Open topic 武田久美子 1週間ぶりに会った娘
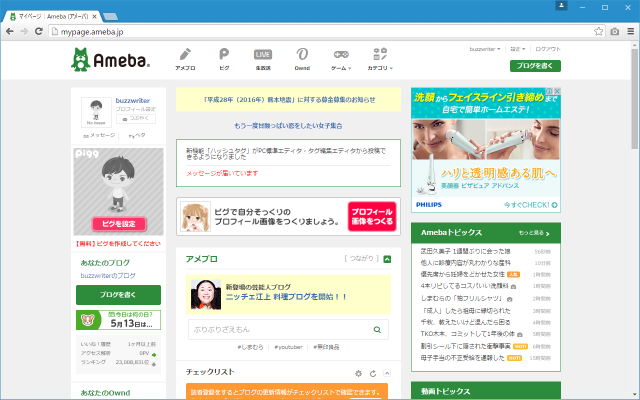 (465, 251)
